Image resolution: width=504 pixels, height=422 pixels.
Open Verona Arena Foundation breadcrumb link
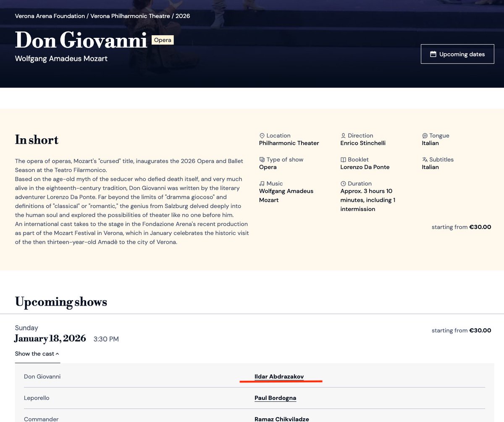(50, 16)
